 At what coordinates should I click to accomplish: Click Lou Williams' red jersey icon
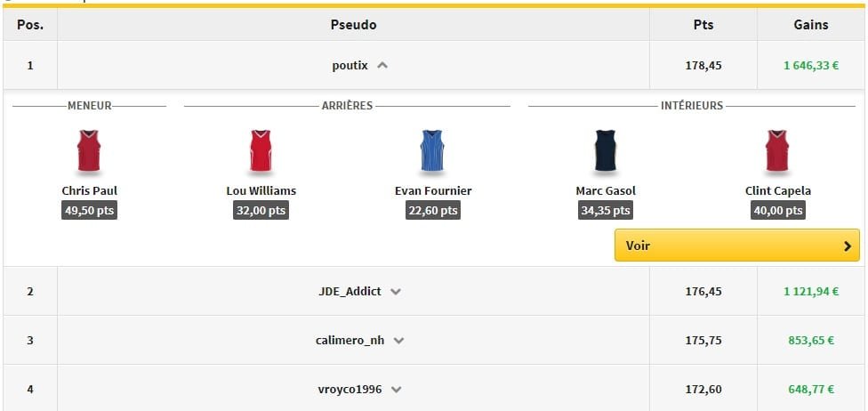coord(261,151)
